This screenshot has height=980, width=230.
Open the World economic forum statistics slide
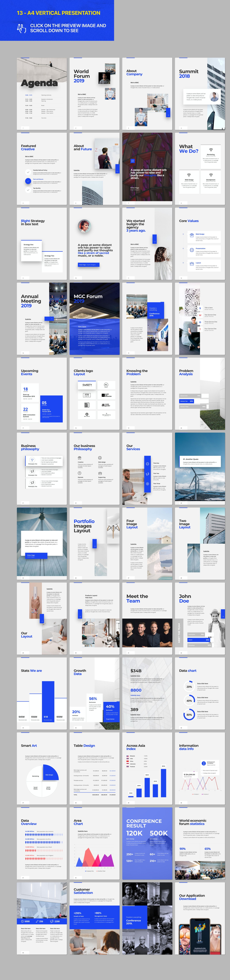tap(200, 843)
